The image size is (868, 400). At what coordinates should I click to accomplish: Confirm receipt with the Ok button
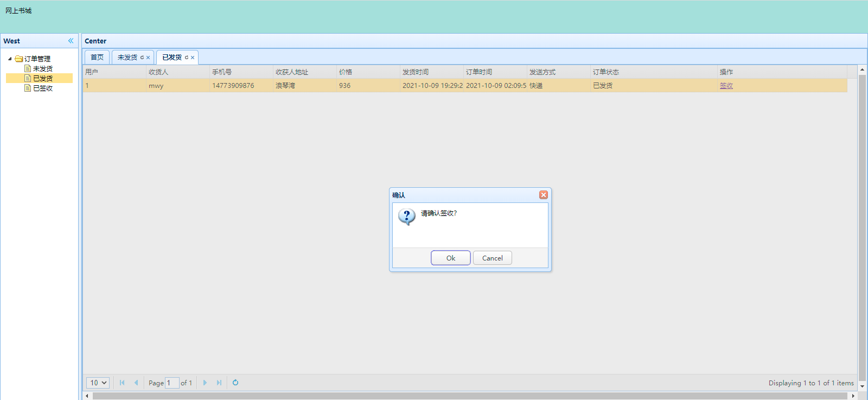coord(451,258)
